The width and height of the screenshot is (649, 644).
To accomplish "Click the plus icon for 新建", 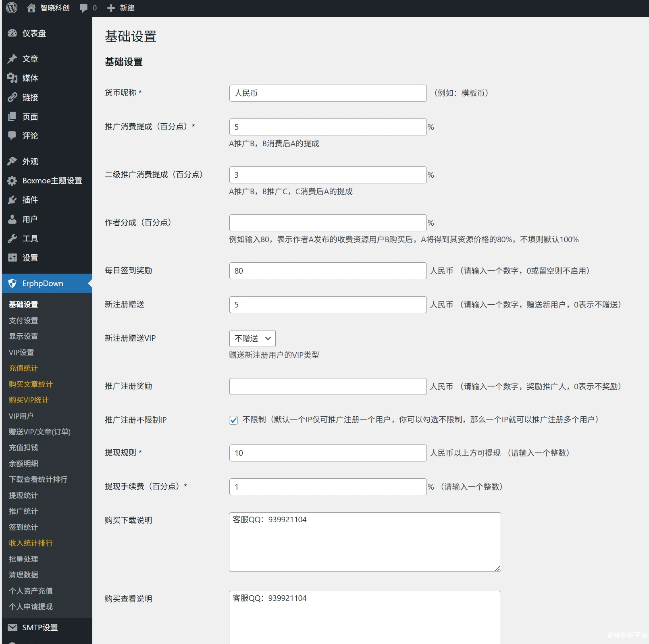I will (x=111, y=8).
